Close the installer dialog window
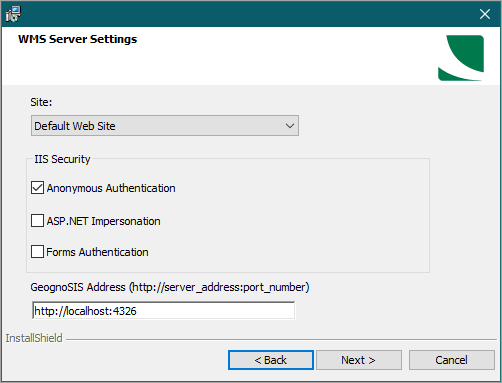Viewport: 502px width, 383px height. (485, 14)
